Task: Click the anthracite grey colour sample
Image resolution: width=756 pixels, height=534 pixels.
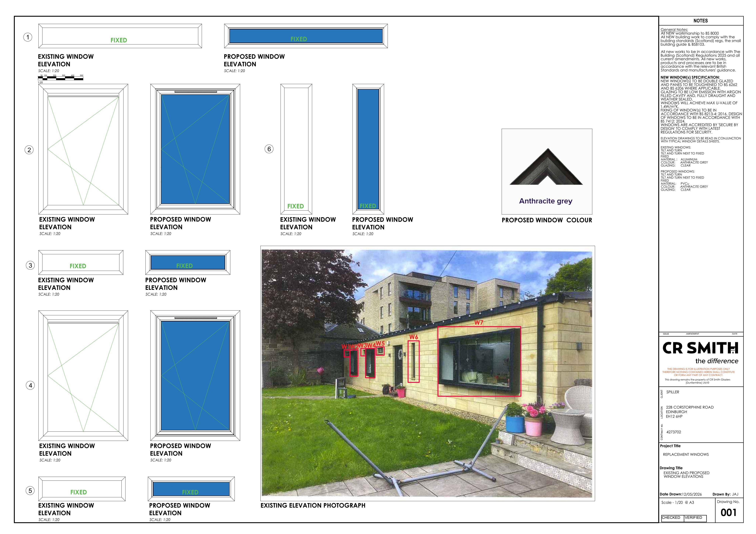Action: coord(547,171)
